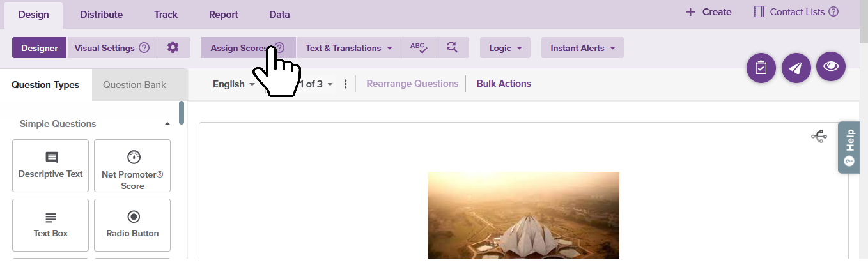Open the survey checklist clipboard button
This screenshot has height=265, width=868.
click(x=761, y=68)
